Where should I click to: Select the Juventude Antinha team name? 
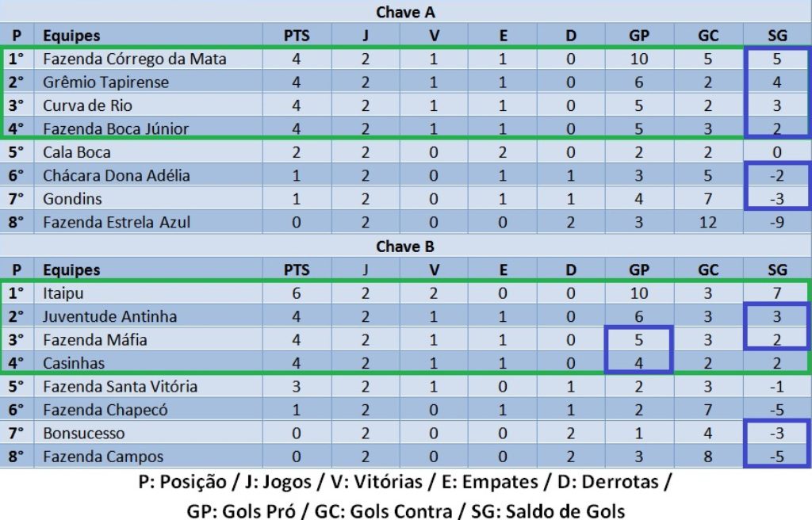pos(109,316)
